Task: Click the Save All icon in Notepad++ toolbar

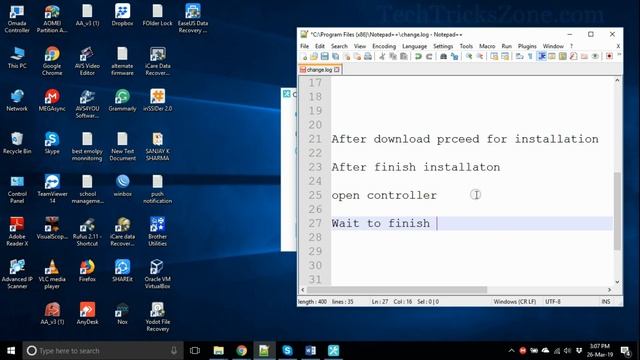Action: coord(336,57)
